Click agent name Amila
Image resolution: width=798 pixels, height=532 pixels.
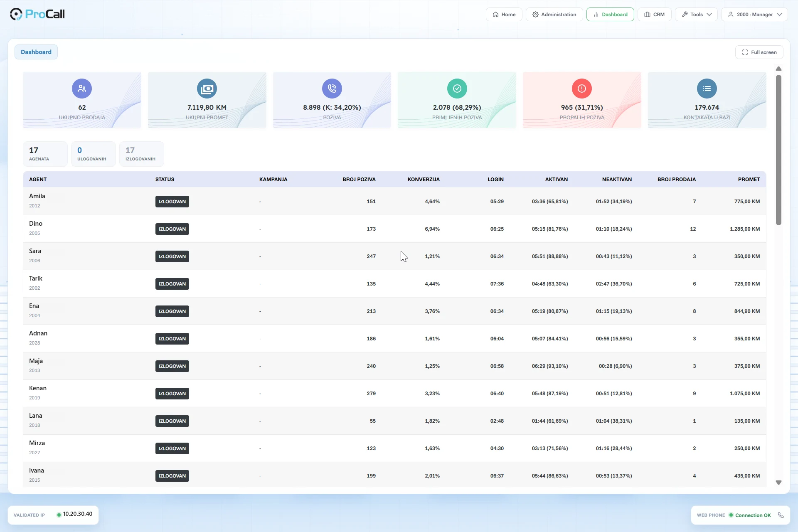click(37, 196)
